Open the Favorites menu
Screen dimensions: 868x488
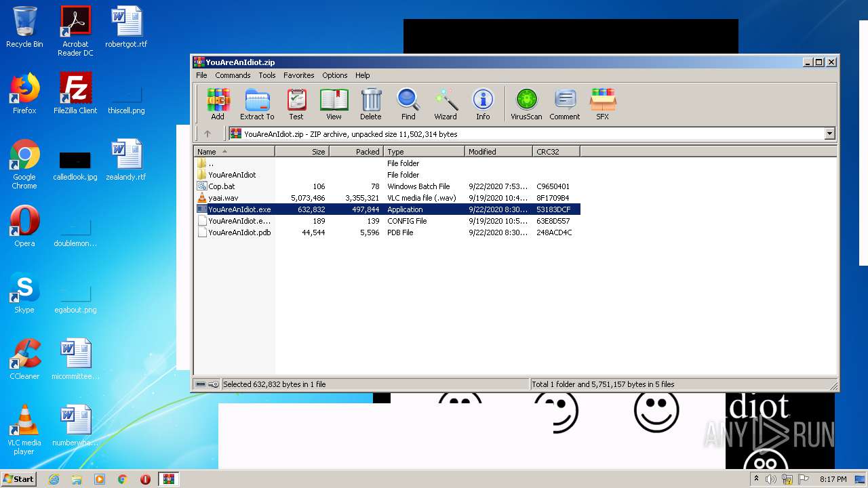[298, 75]
